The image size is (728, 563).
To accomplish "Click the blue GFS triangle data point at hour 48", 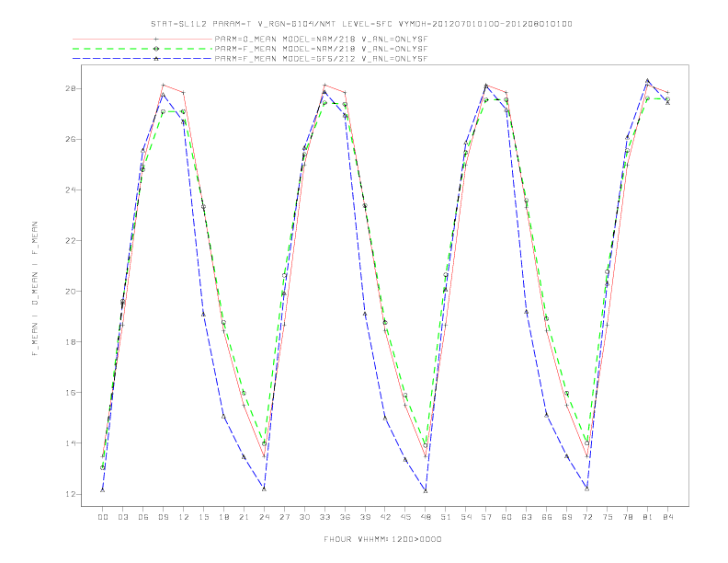I will coord(426,490).
